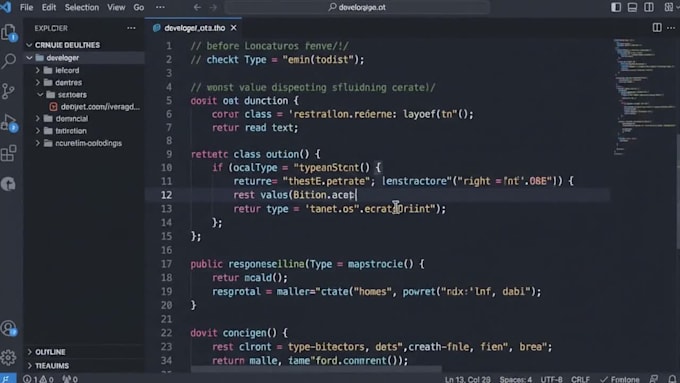Expand the dantres folder
The image size is (680, 383).
(84, 82)
